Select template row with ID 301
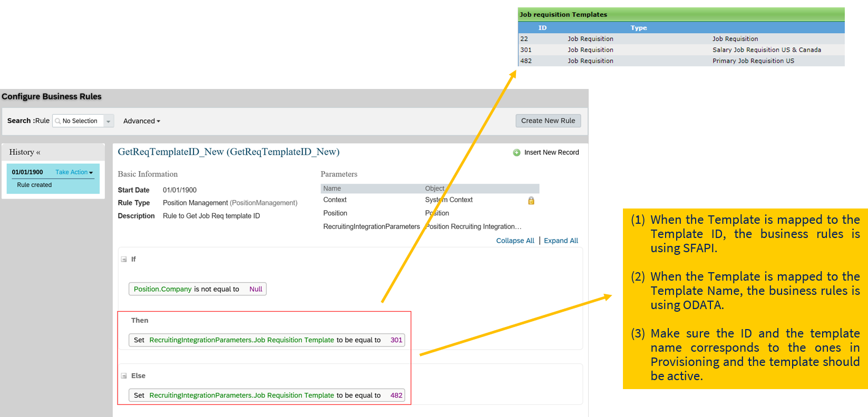The image size is (868, 417). click(x=681, y=50)
